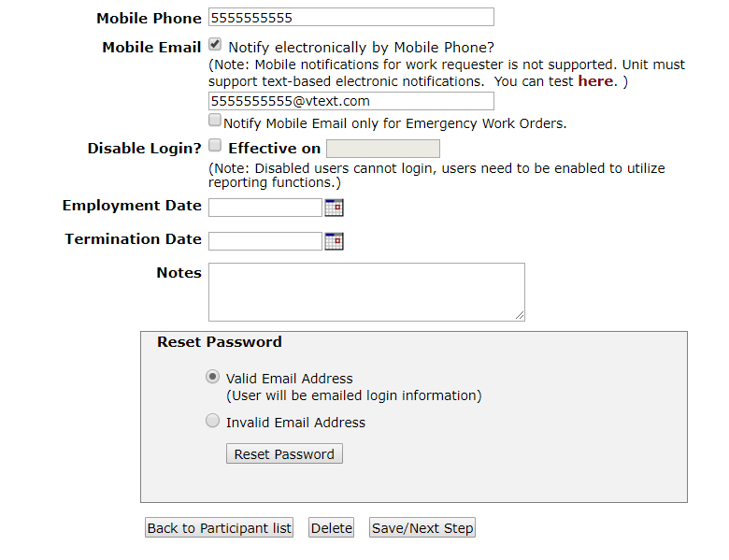Open Employment Date calendar picker icon
This screenshot has width=729, height=560.
[x=334, y=208]
